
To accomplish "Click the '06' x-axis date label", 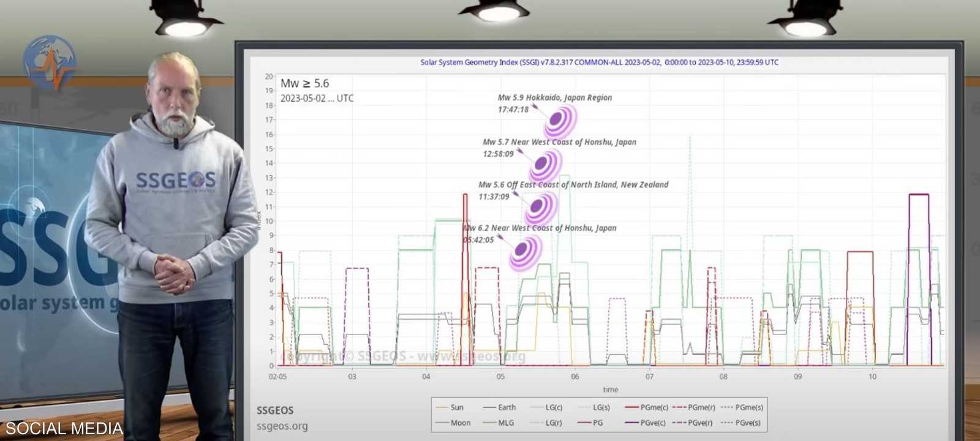I will [575, 377].
